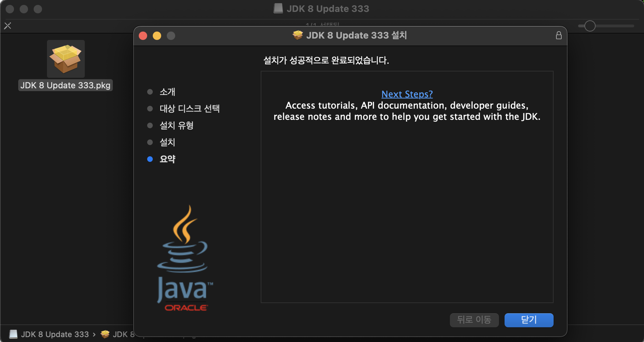Click the 설치 step in sidebar
Screen dimensions: 644x342
tap(167, 142)
